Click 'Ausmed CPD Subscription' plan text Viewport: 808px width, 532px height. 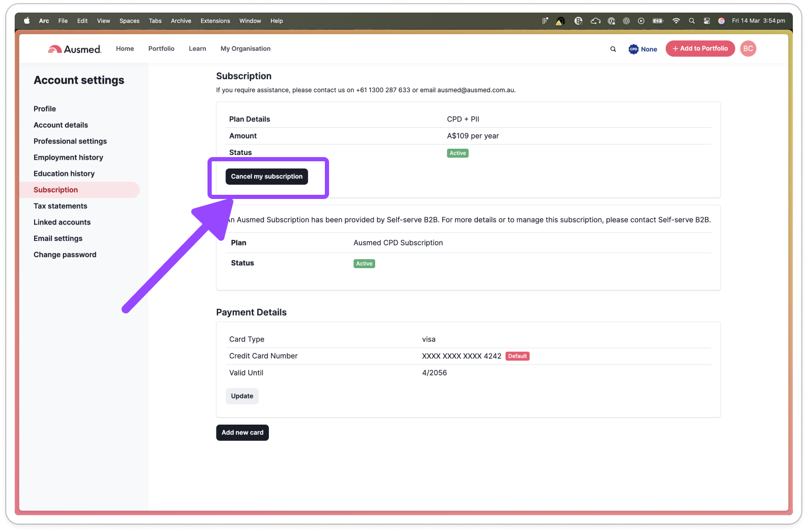pos(398,243)
